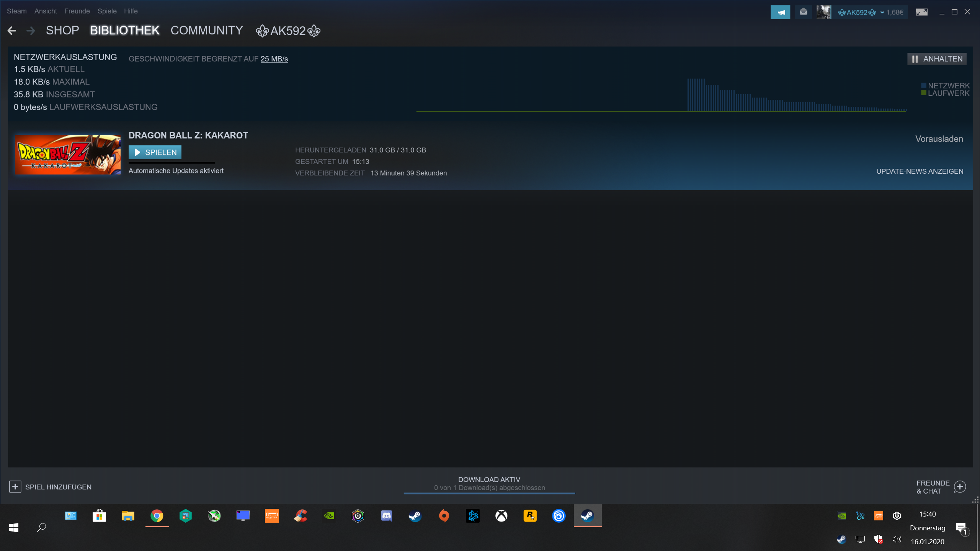Launch Origin from the taskbar
Image resolution: width=980 pixels, height=551 pixels.
coord(444,516)
